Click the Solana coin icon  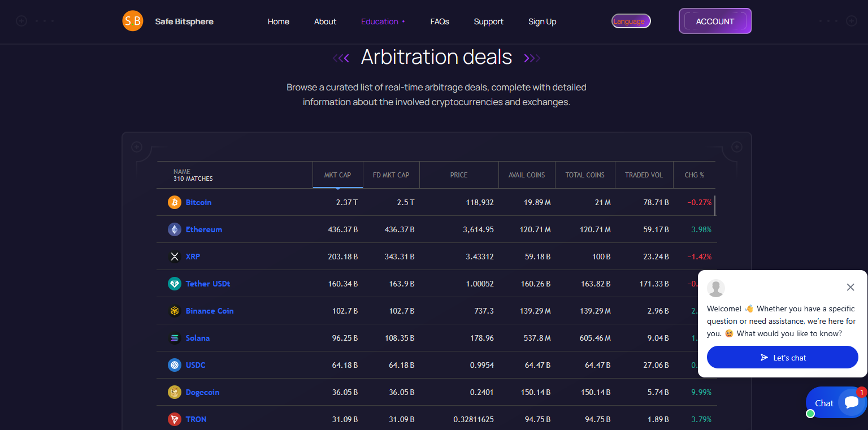coord(175,338)
